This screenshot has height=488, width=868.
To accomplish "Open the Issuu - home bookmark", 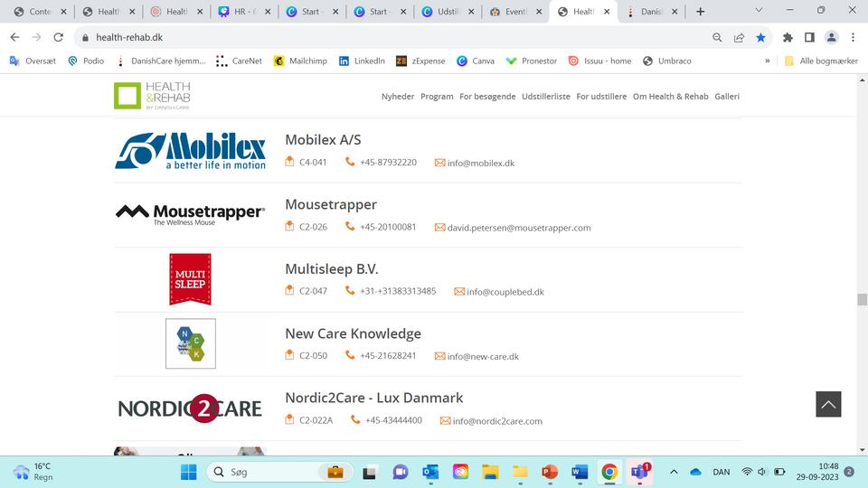I will point(599,61).
